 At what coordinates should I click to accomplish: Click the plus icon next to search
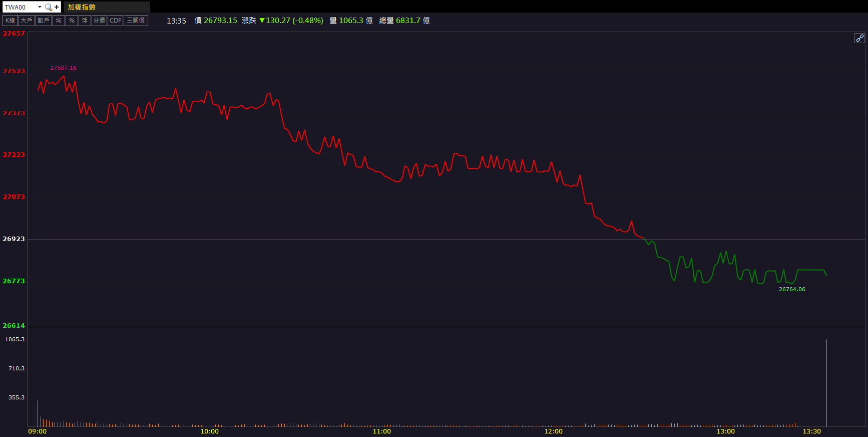(x=57, y=7)
